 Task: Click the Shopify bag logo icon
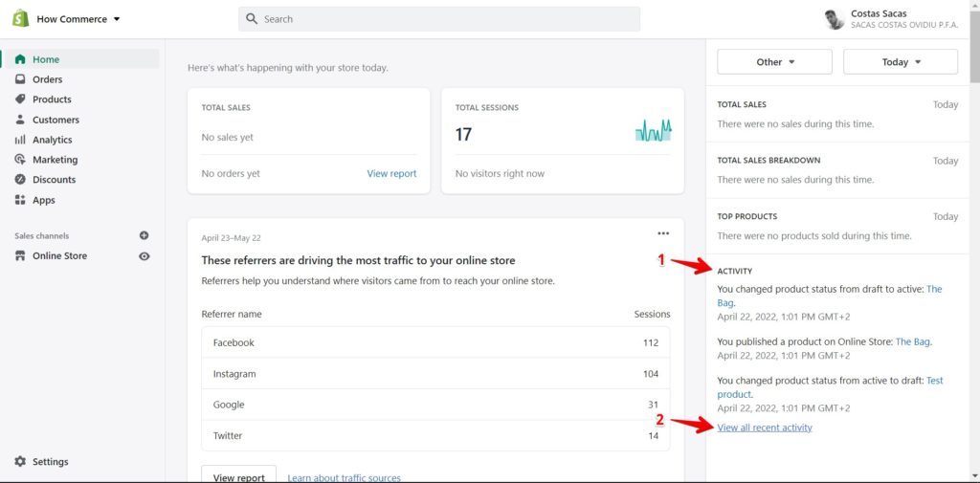(21, 19)
